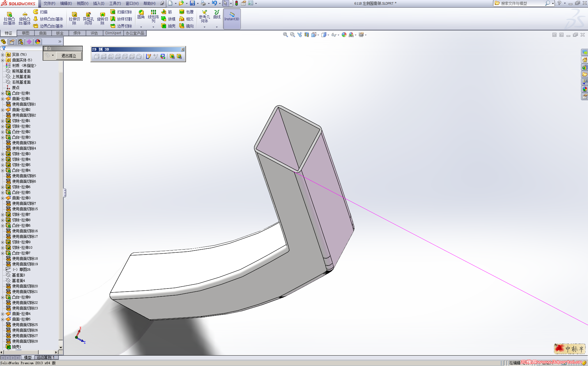588x366 pixels.
Task: Click the 退出孤立 exit isolate button
Action: coord(69,56)
